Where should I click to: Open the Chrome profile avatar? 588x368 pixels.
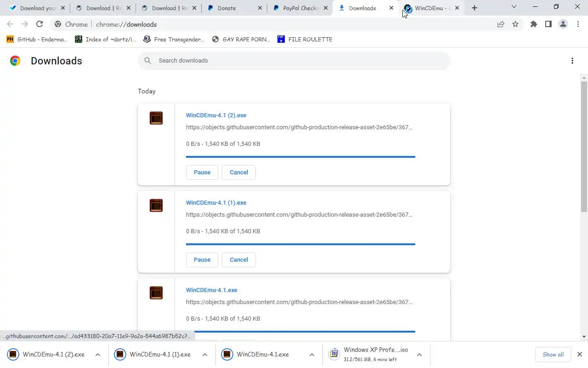pos(563,24)
